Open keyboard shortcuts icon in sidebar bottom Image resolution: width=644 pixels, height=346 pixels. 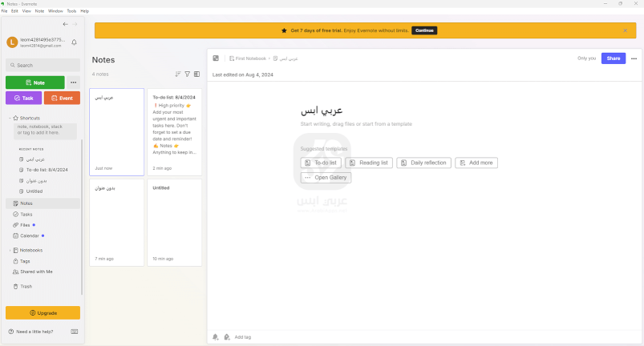click(x=75, y=332)
